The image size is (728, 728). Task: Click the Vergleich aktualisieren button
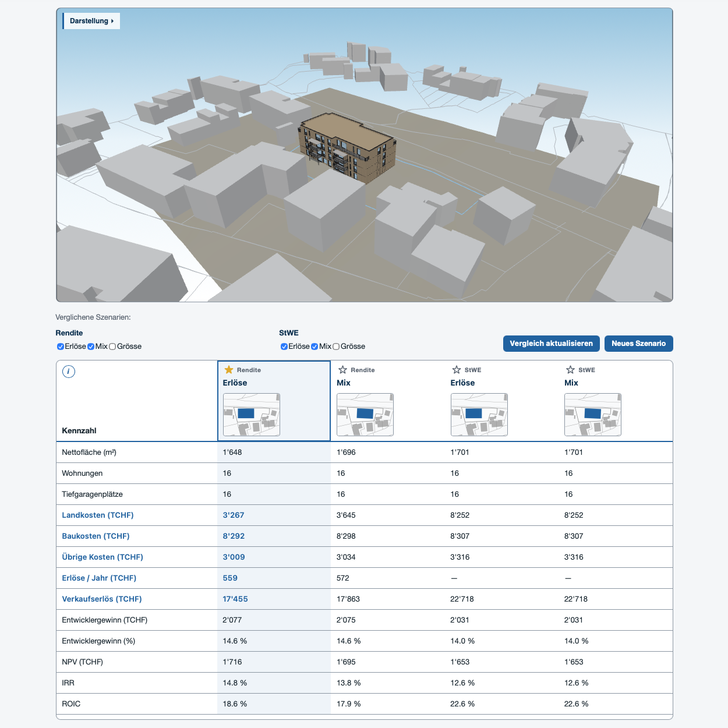[551, 344]
